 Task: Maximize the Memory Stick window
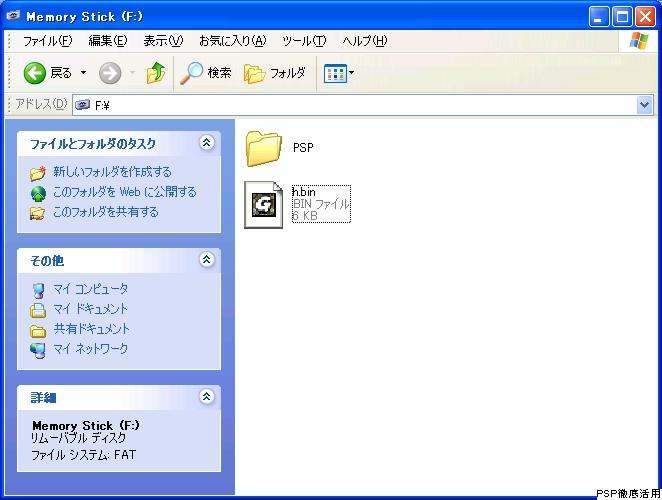point(622,17)
